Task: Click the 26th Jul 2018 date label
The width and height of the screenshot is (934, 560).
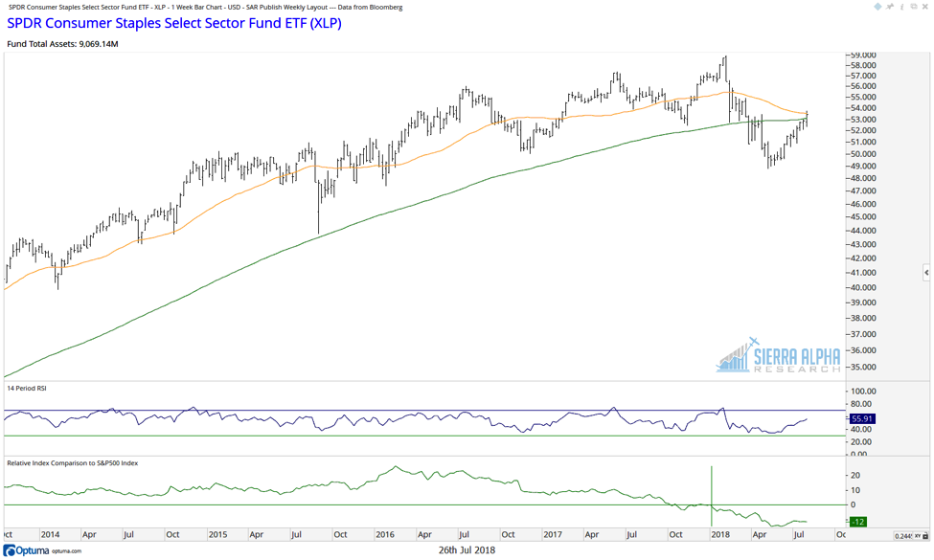Action: pos(467,549)
